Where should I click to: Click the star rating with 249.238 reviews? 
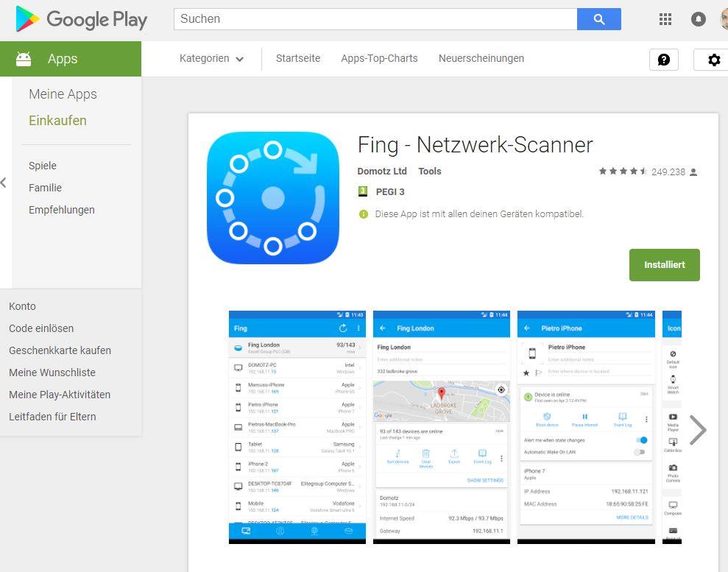click(649, 172)
